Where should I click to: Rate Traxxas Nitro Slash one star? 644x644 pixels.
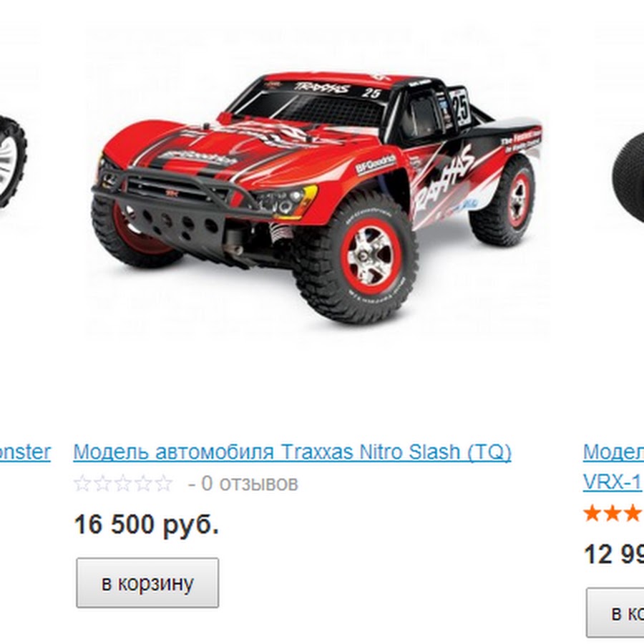(x=82, y=484)
